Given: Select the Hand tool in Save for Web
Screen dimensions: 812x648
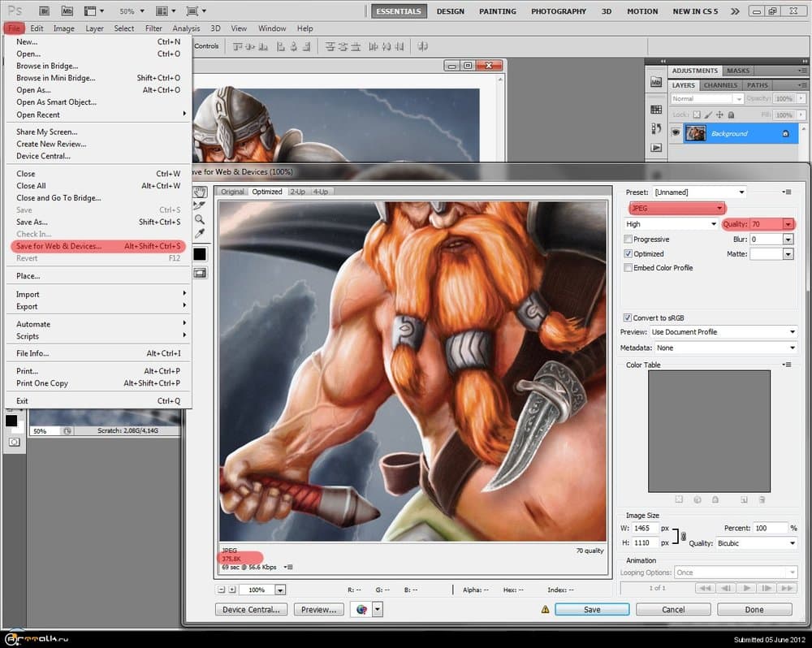Looking at the screenshot, I should pyautogui.click(x=199, y=192).
